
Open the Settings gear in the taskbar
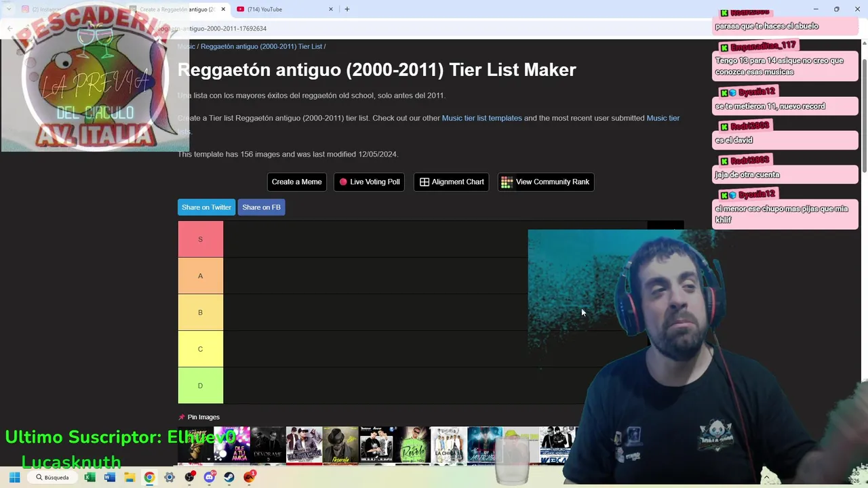click(170, 477)
